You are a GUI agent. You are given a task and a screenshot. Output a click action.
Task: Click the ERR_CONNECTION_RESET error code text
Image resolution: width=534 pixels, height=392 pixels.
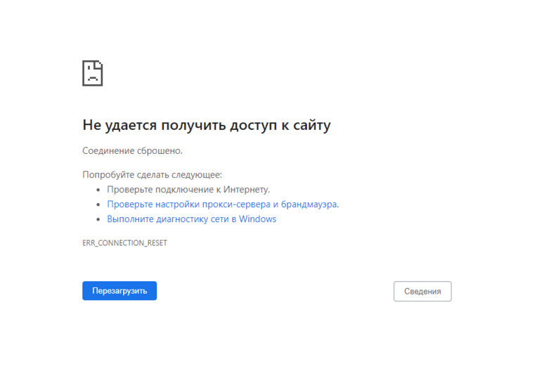[x=124, y=243]
